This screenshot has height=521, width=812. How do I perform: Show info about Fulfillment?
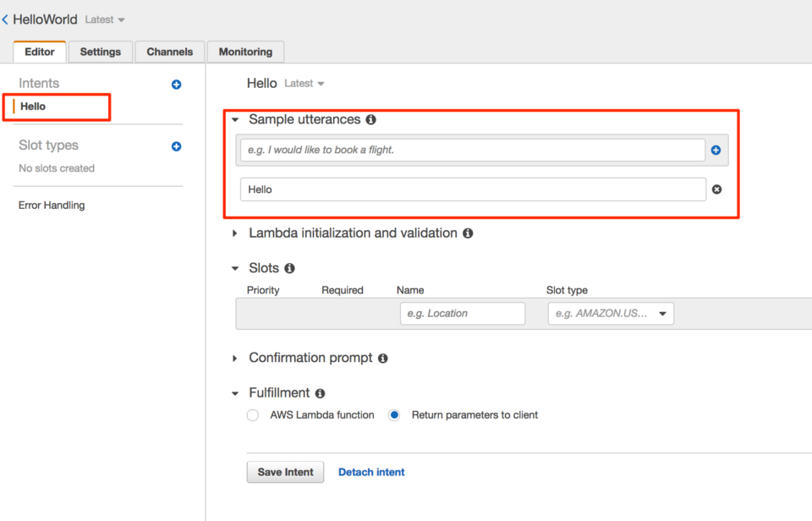click(320, 393)
